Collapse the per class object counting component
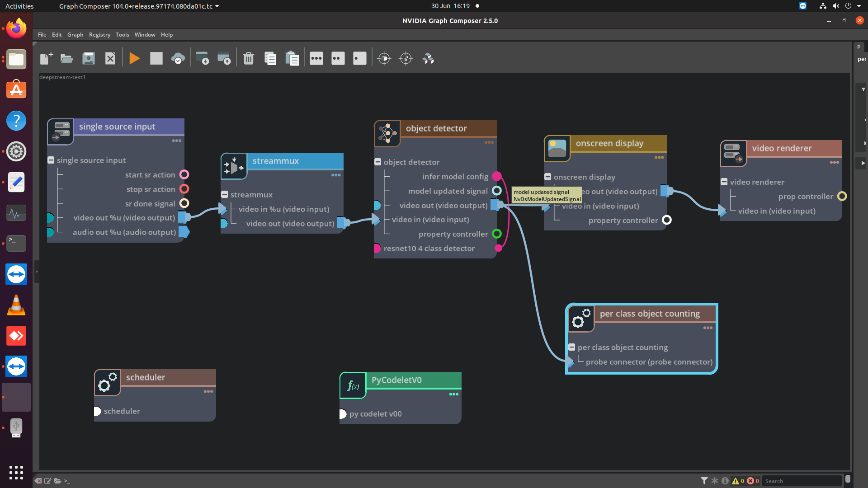Screen dimensions: 868x488 572,347
